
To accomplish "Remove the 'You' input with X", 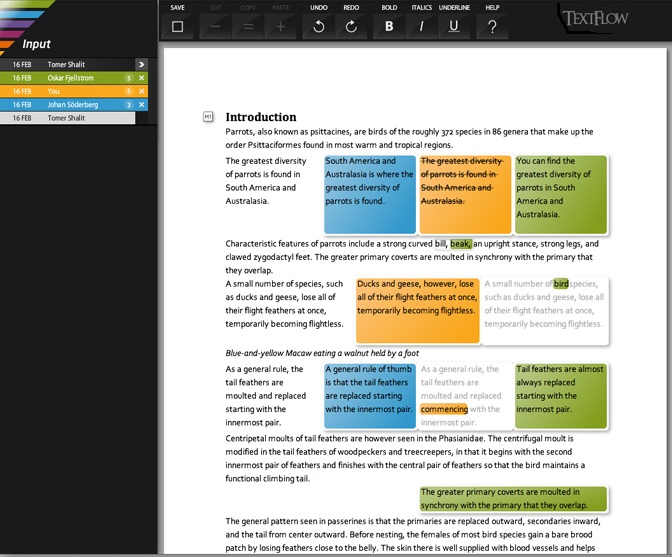I will pos(141,91).
